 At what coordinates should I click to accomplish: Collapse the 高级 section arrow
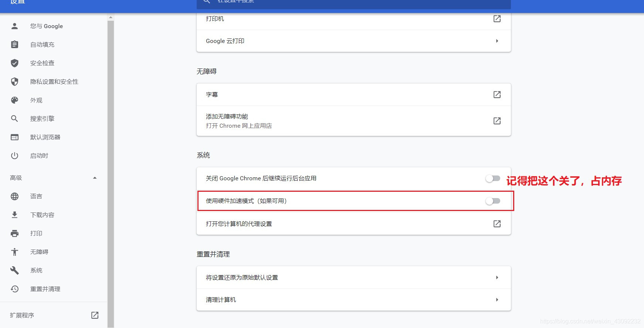95,178
